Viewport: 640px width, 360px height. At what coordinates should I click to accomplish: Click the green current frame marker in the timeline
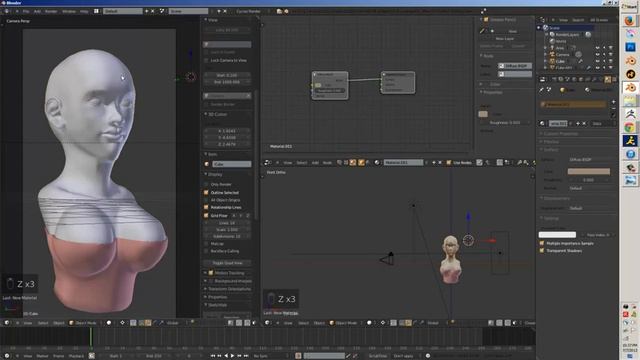[91, 337]
